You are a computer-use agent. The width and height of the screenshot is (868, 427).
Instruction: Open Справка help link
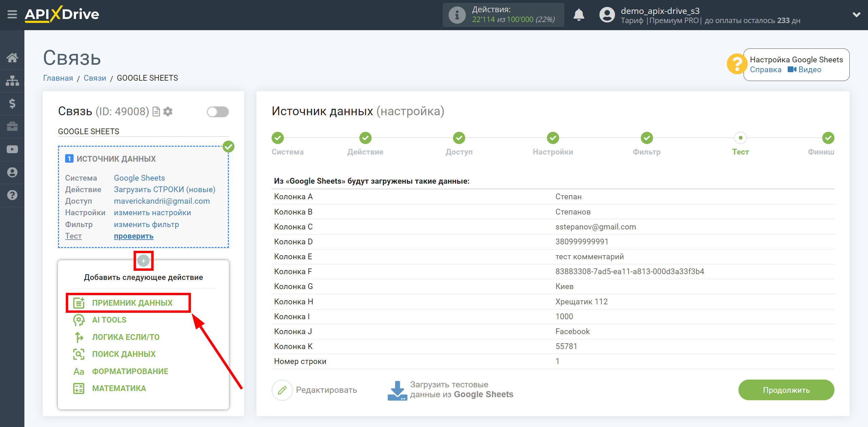[765, 69]
